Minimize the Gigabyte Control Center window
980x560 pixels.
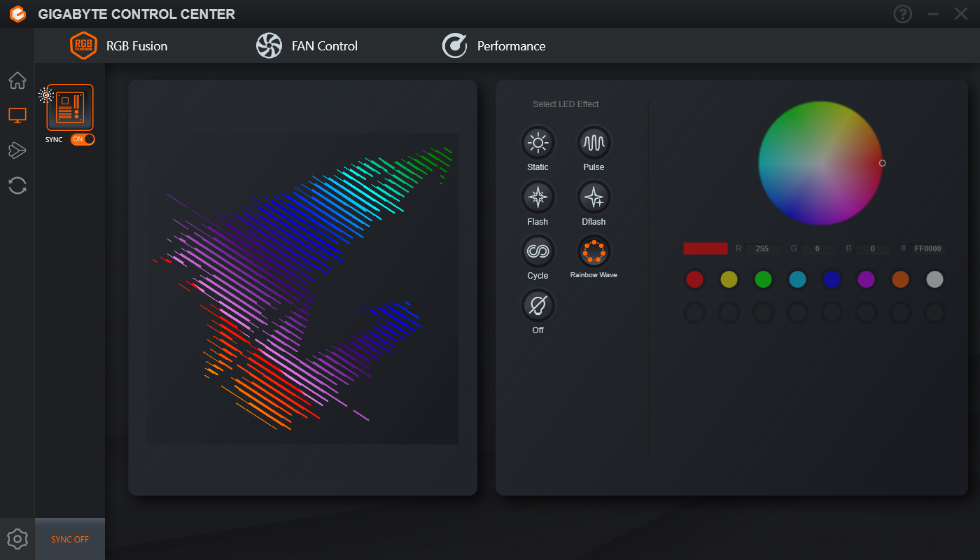[x=933, y=14]
